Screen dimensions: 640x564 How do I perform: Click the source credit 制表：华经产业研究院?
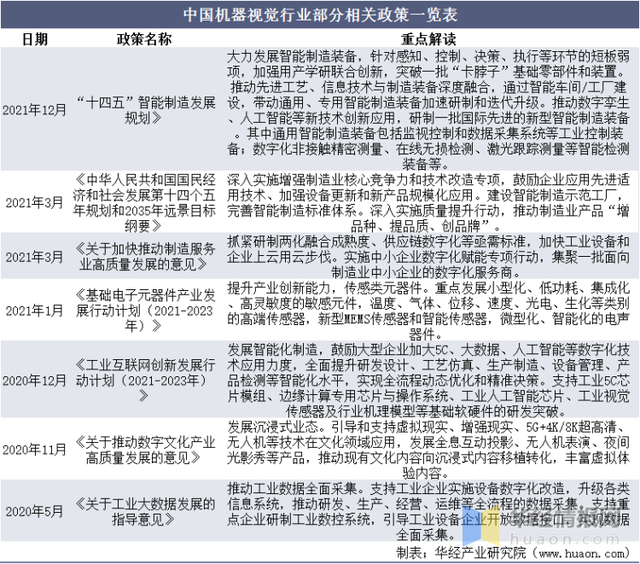(513, 553)
